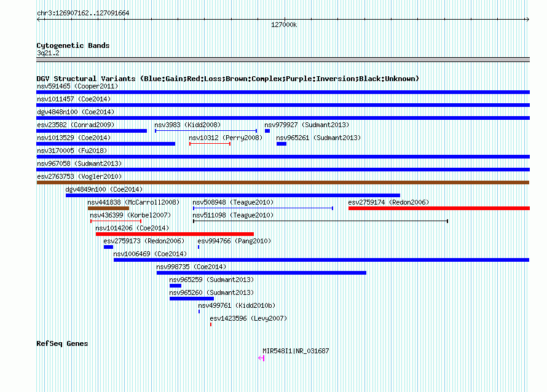The height and width of the screenshot is (392, 547).
Task: Click the DGV Structural Variants track title
Action: [x=228, y=79]
